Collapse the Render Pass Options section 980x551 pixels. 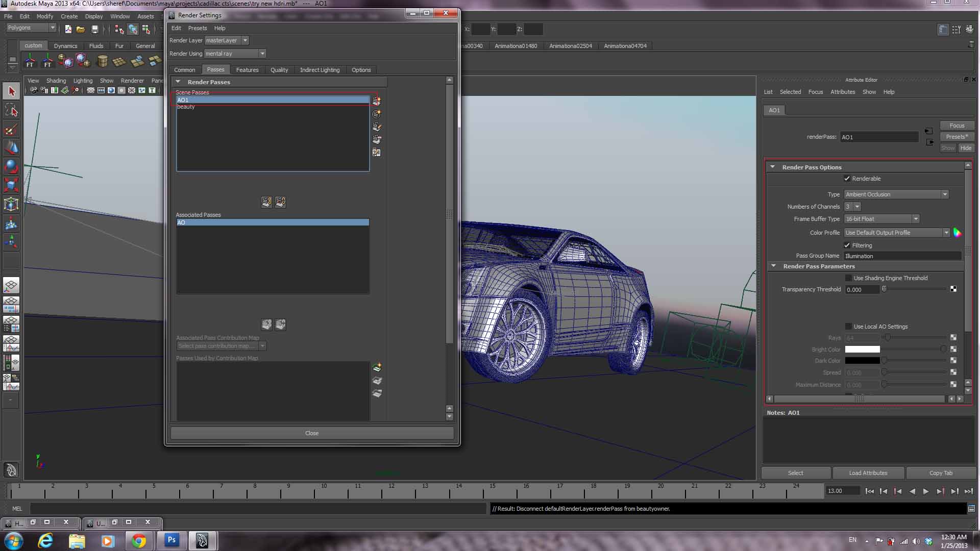tap(772, 167)
